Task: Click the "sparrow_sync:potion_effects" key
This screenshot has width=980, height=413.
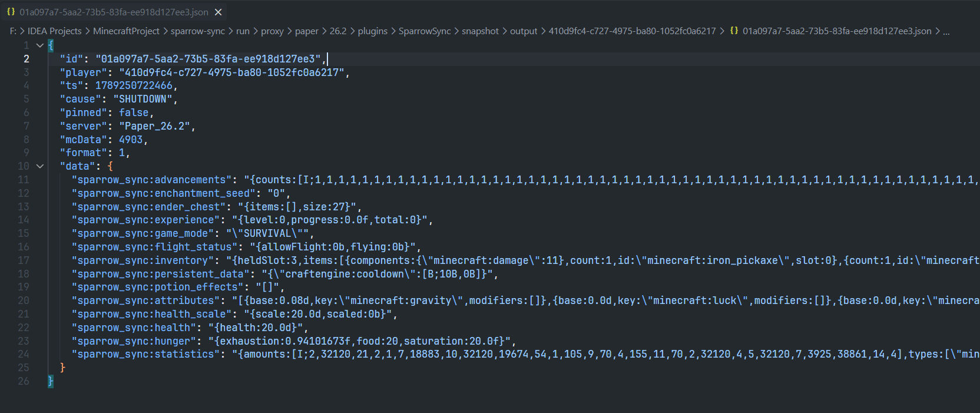Action: [157, 287]
